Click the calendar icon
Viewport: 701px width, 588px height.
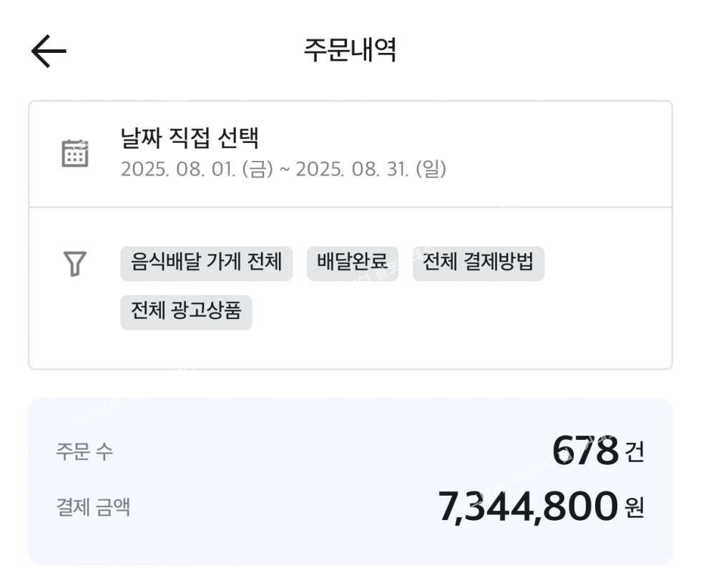pyautogui.click(x=74, y=153)
